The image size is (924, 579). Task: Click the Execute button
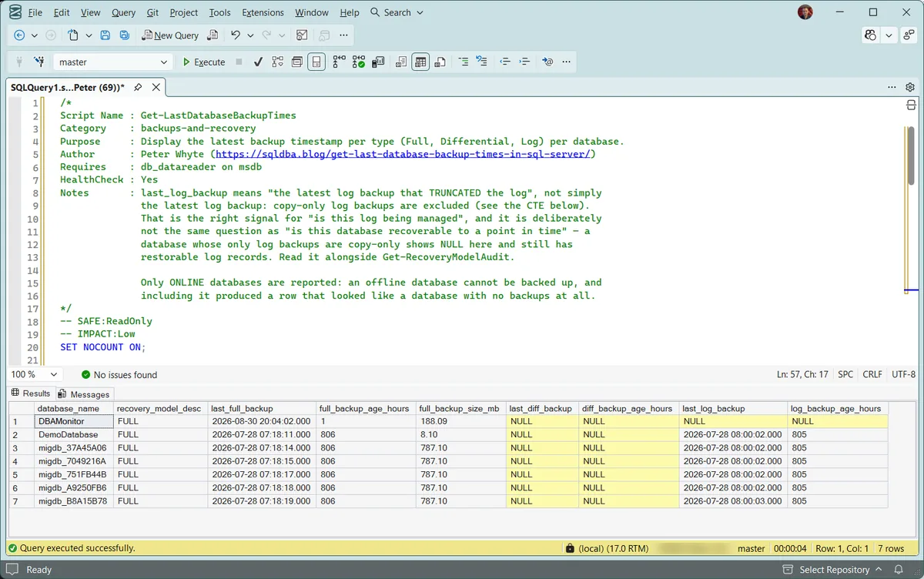(204, 62)
